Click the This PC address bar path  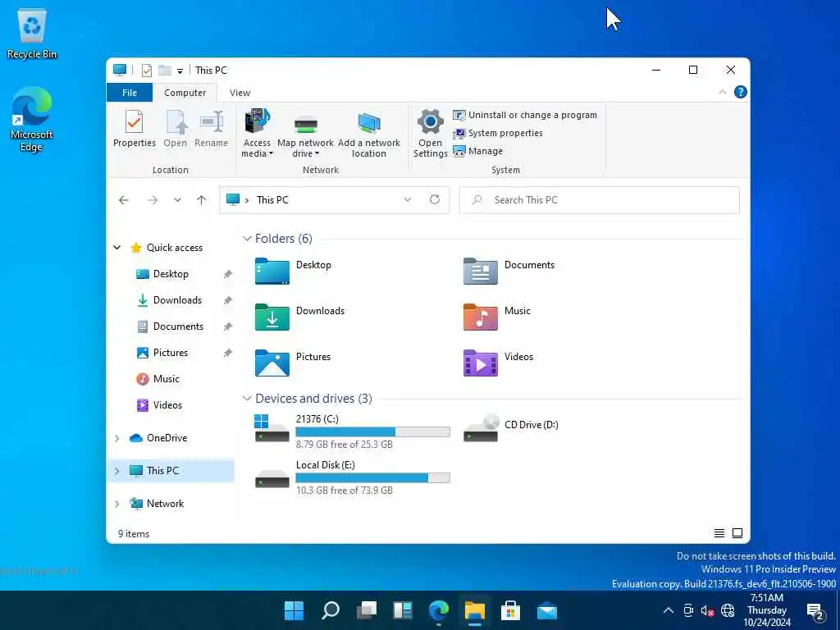click(x=272, y=200)
